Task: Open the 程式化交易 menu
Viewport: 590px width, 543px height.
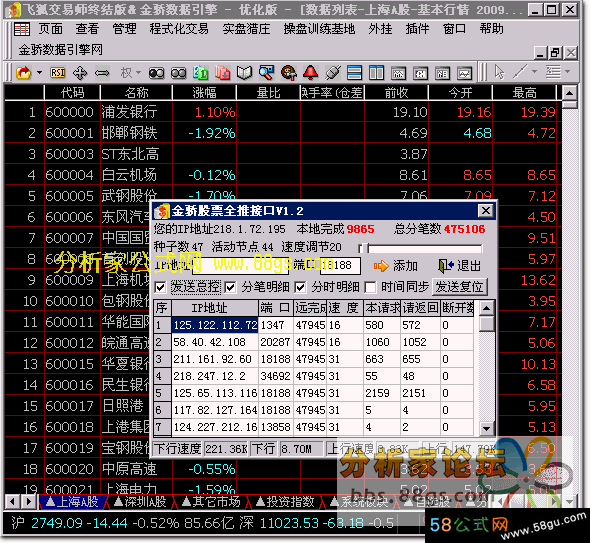Action: (x=179, y=29)
